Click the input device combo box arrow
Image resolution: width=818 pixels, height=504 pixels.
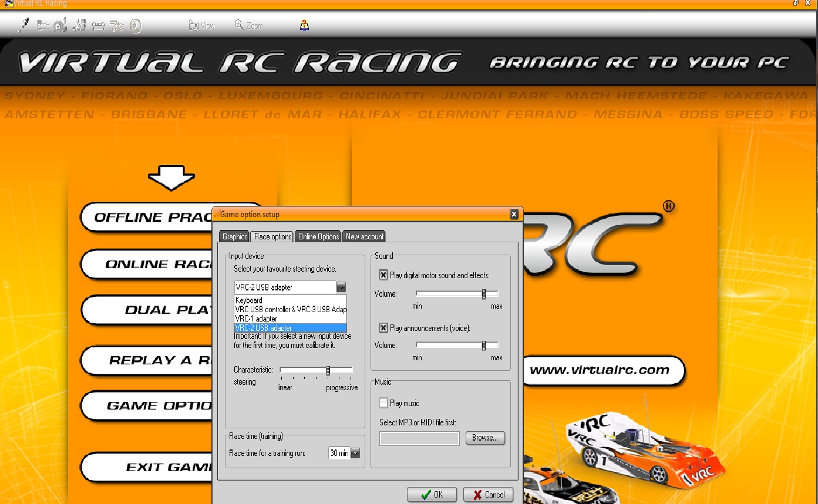[x=341, y=287]
